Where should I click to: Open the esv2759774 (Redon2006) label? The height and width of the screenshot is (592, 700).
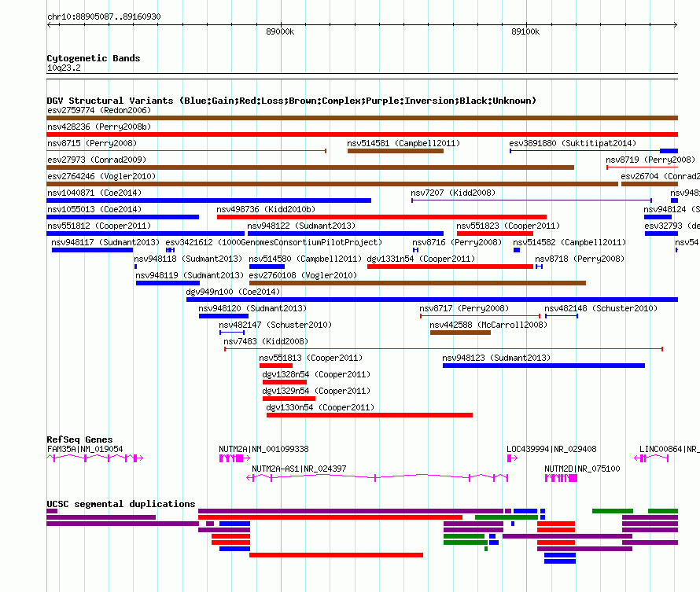point(99,110)
